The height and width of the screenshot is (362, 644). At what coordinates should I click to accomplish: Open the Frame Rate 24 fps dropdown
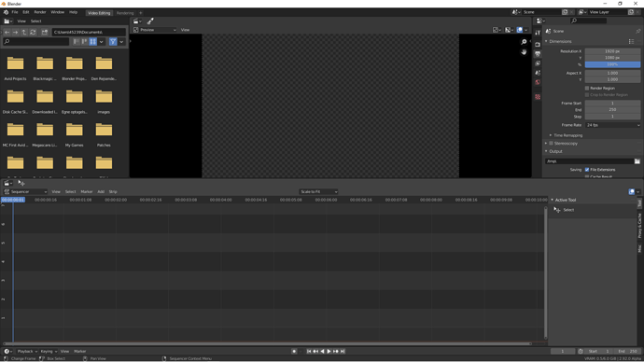click(x=613, y=125)
